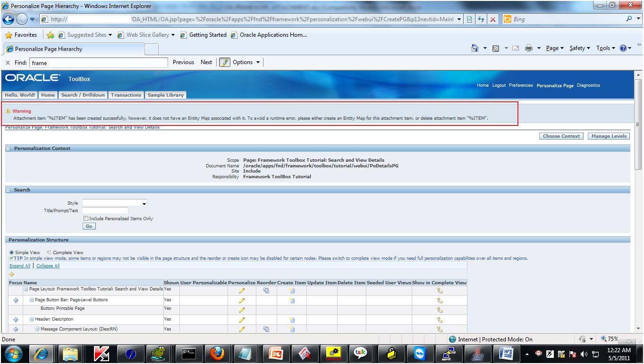Click the Print icon in the command bar
Viewport: 644px width, 364px height.
pos(529,48)
